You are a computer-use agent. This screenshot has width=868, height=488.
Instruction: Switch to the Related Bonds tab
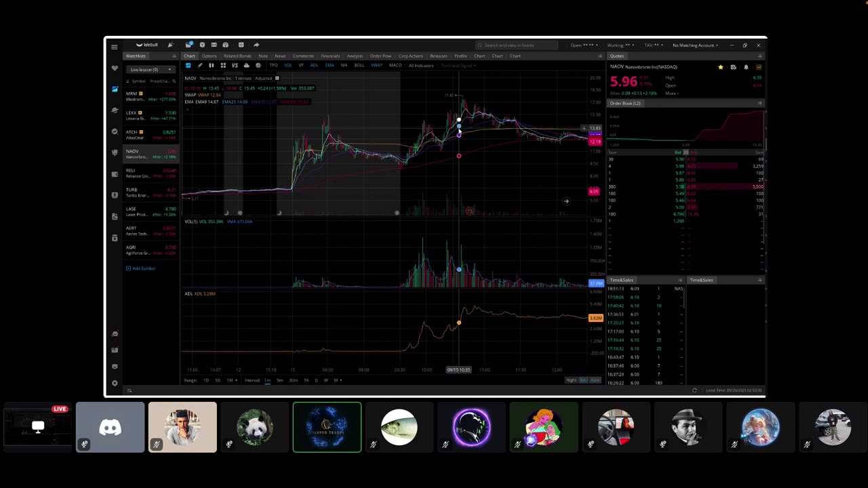coord(237,56)
